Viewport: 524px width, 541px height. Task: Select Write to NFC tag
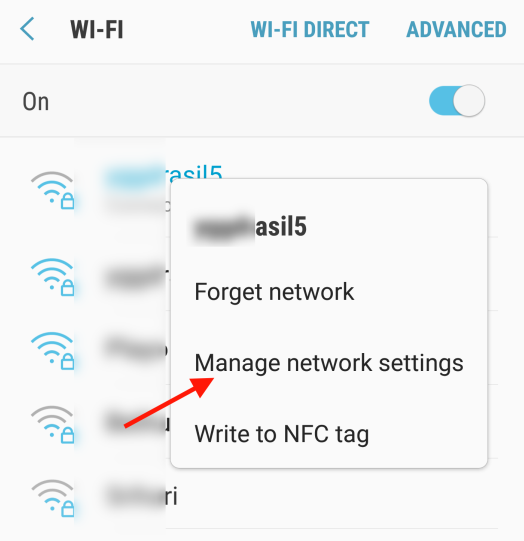click(282, 434)
